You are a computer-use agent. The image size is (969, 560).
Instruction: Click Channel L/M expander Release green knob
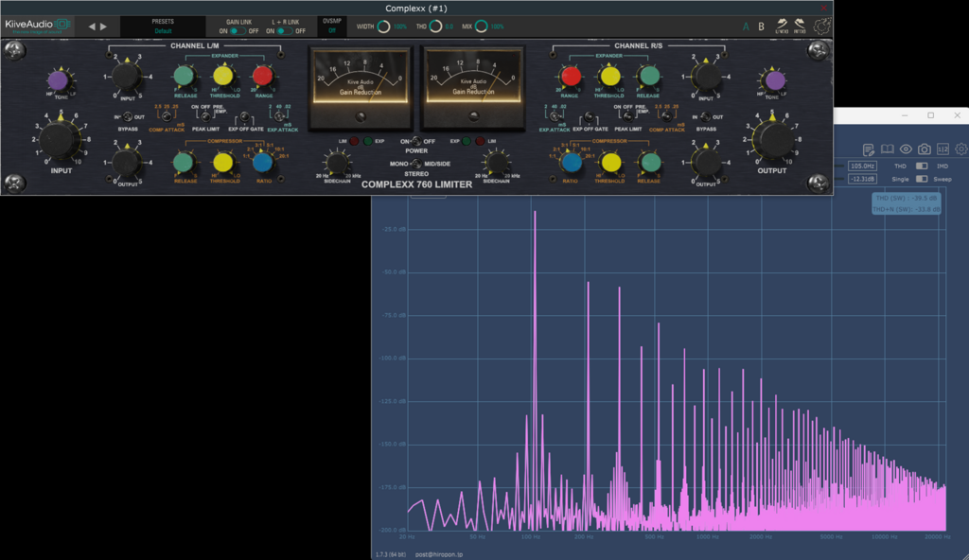click(x=185, y=76)
